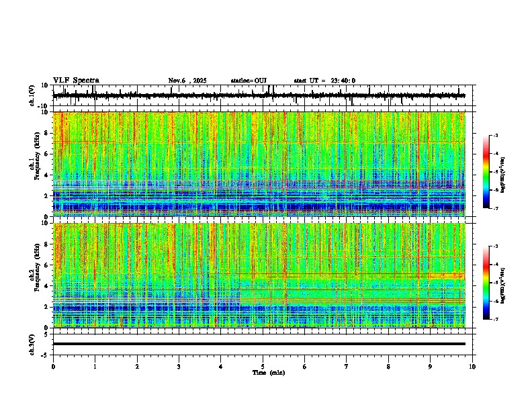Click the "station=OUI" header label

pos(249,81)
